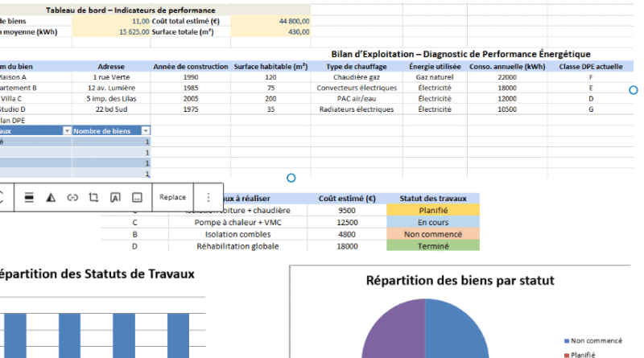644x358 pixels.
Task: Click the 10500 annual consumption cell
Action: (507, 109)
